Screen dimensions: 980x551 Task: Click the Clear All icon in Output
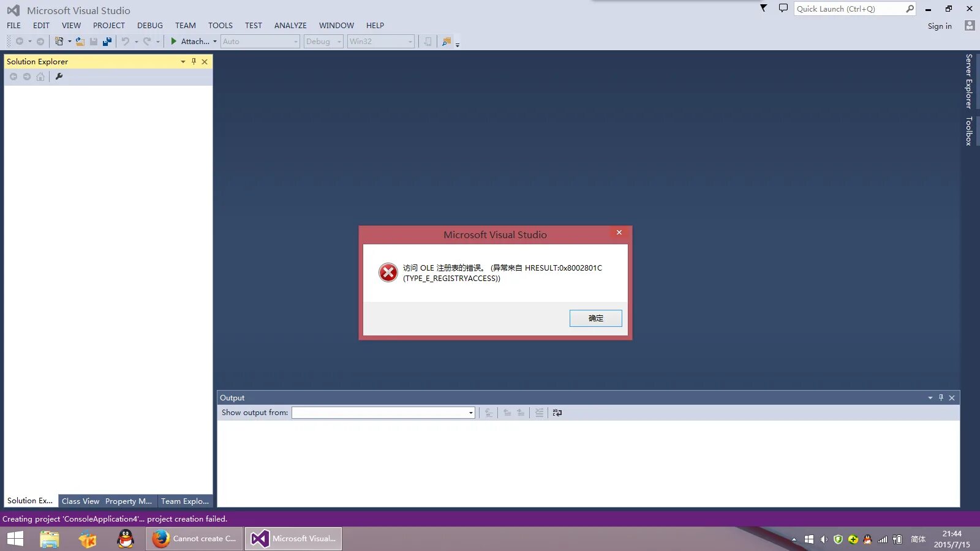(539, 413)
